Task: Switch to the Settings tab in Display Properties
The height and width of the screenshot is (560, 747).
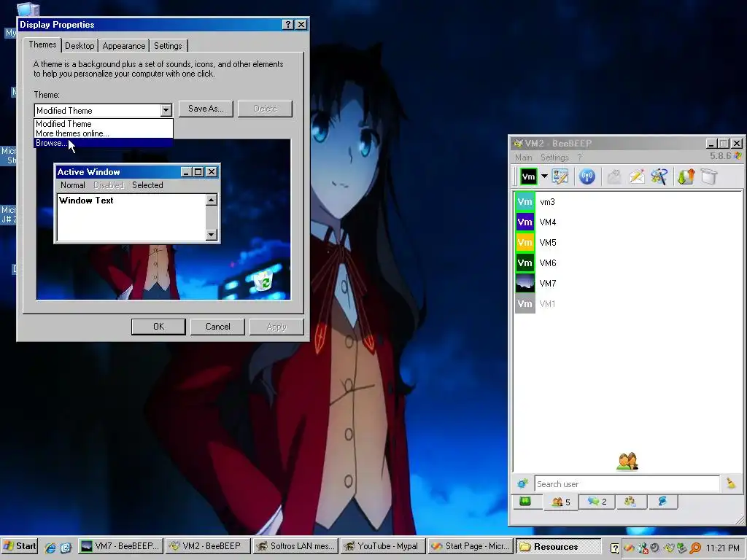Action: [x=168, y=46]
